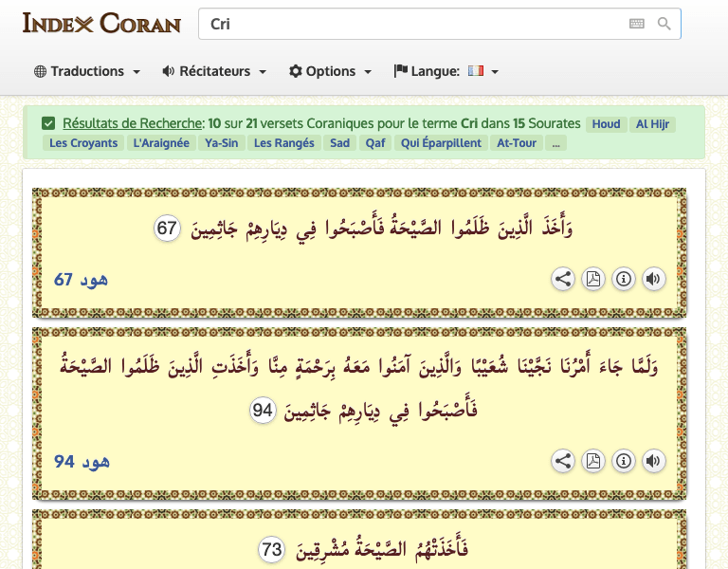Click the search magnifier icon
The width and height of the screenshot is (728, 569).
coord(664,24)
